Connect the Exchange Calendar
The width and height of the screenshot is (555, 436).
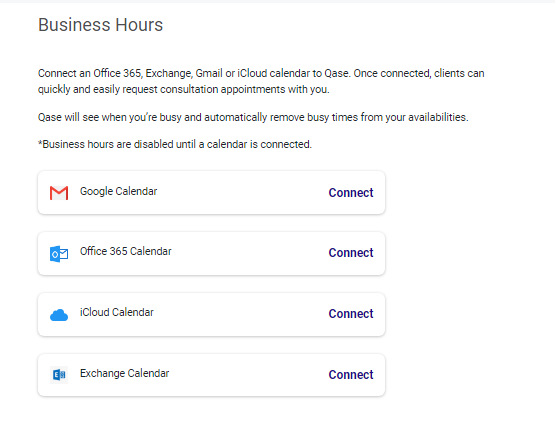point(351,375)
